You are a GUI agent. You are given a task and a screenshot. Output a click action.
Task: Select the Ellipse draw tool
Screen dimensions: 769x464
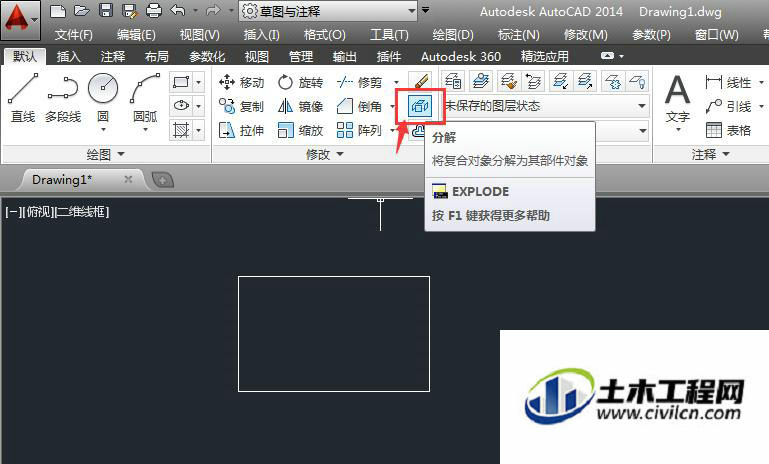tap(181, 105)
